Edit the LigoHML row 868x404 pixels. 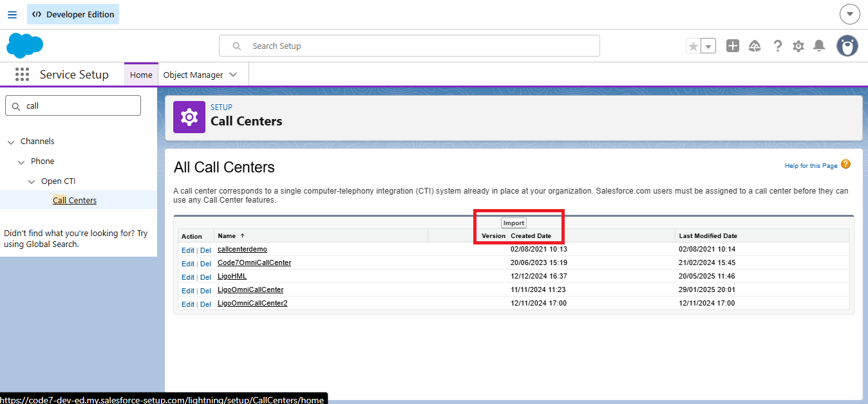point(187,277)
